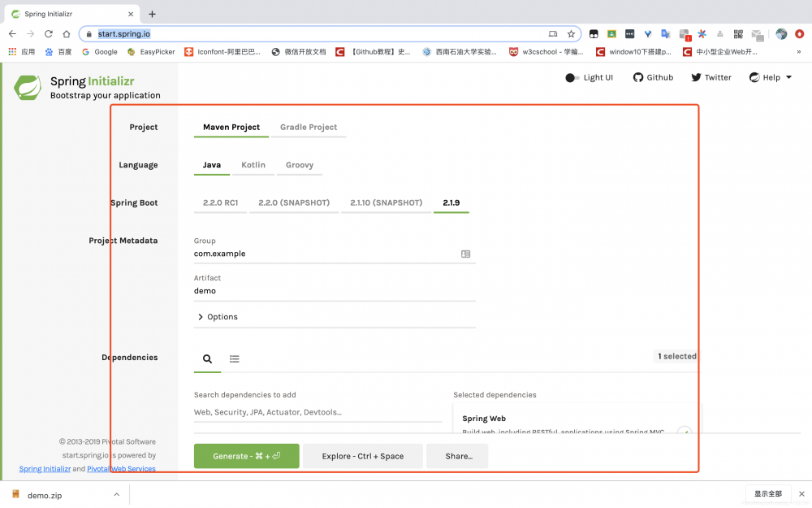The image size is (812, 508).
Task: Open the Iconfont-阿里巴巴 bookmark
Action: [x=222, y=52]
